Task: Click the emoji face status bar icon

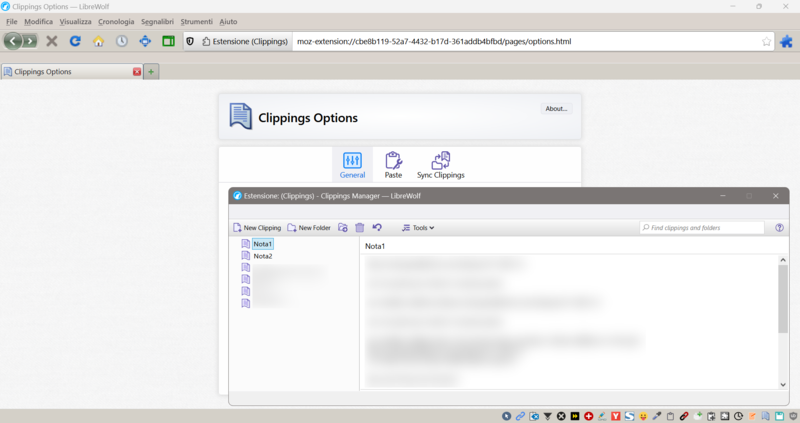Action: (643, 416)
